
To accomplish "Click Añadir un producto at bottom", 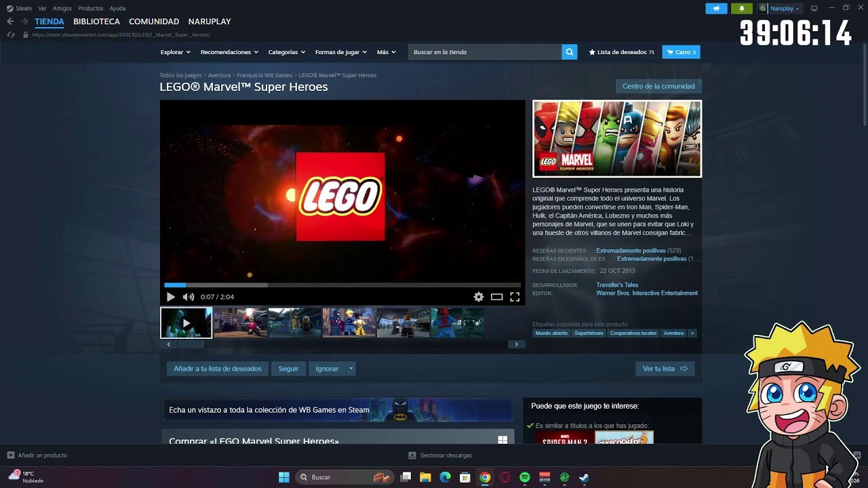I will 37,455.
